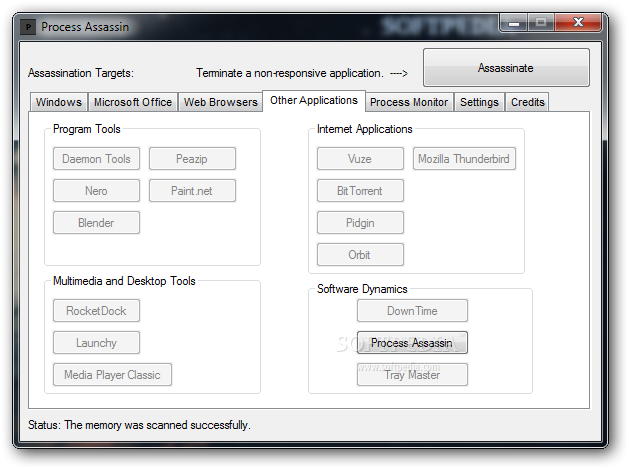
Task: Click the Orbit button
Action: click(x=360, y=255)
